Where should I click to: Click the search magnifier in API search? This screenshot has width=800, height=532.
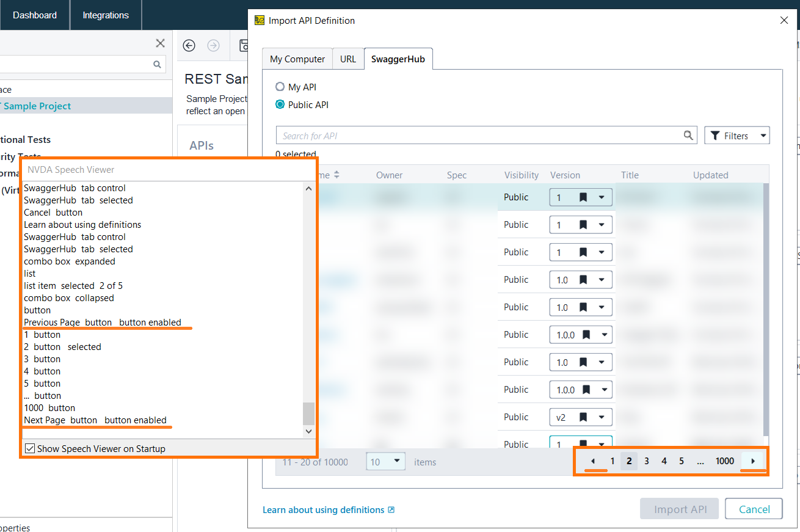[688, 136]
